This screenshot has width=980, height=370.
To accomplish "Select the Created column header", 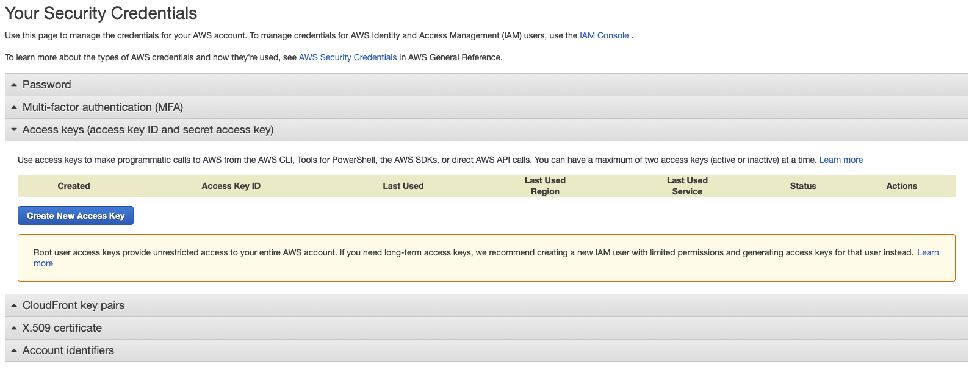I will tap(74, 186).
